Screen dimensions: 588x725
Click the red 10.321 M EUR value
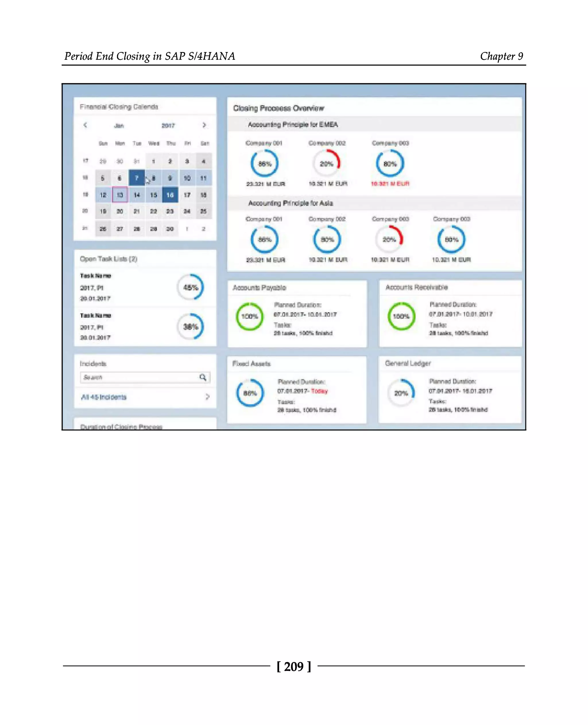(x=390, y=184)
